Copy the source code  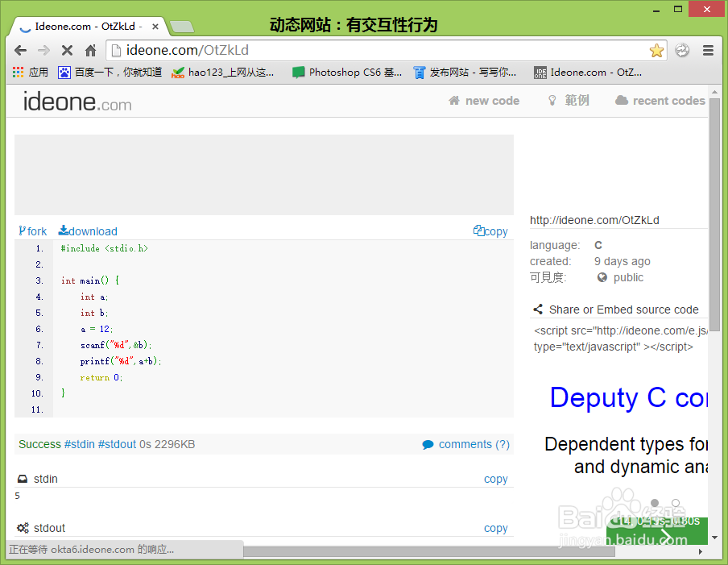(x=490, y=231)
